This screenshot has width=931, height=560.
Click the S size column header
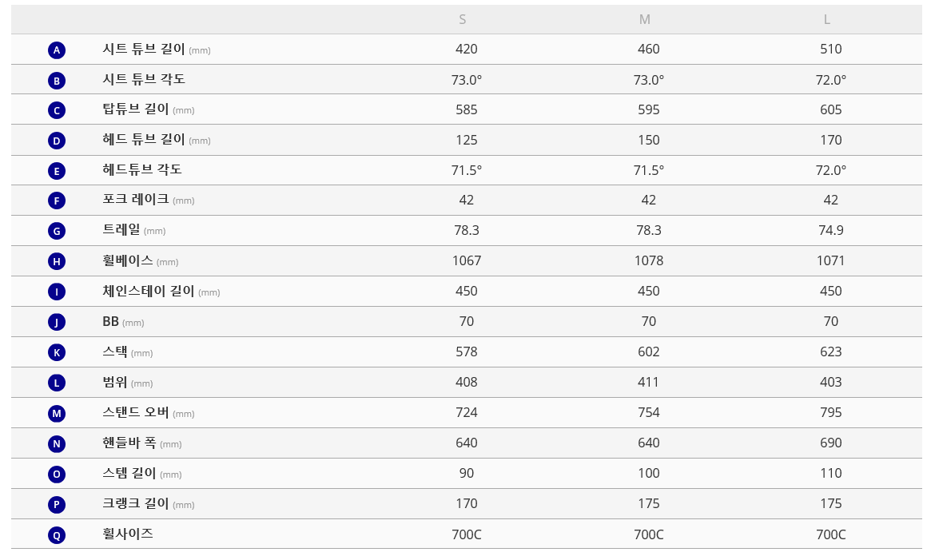[463, 20]
